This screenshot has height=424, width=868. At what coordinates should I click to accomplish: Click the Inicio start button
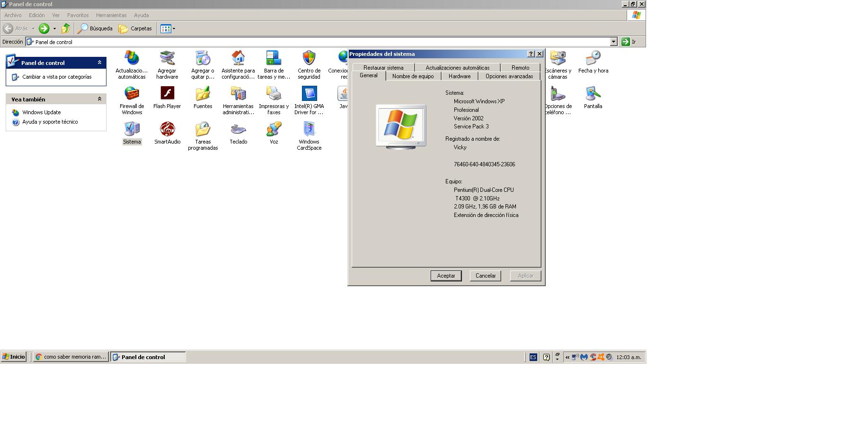pos(14,357)
